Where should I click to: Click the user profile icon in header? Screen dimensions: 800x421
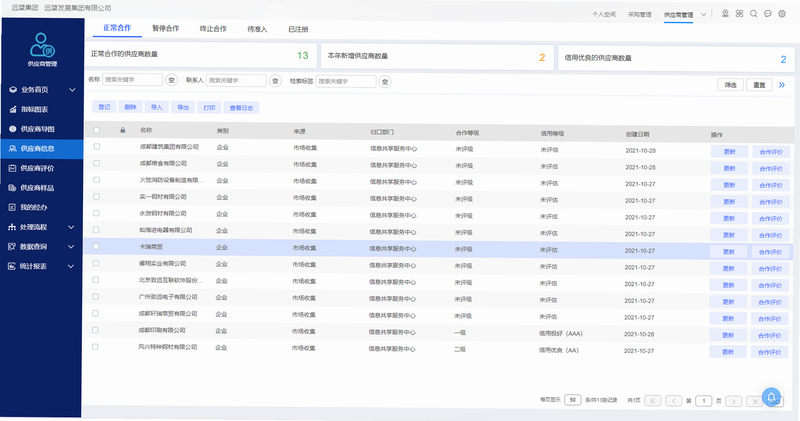coord(725,13)
